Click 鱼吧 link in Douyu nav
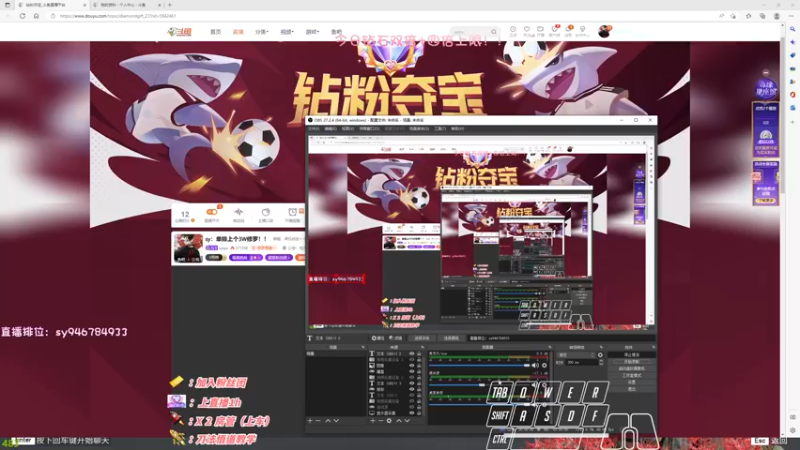Viewport: 800px width, 450px height. tap(336, 32)
